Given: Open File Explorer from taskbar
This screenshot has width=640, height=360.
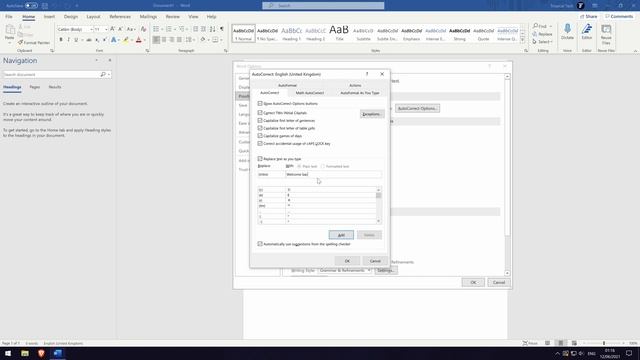Looking at the screenshot, I should 25,353.
